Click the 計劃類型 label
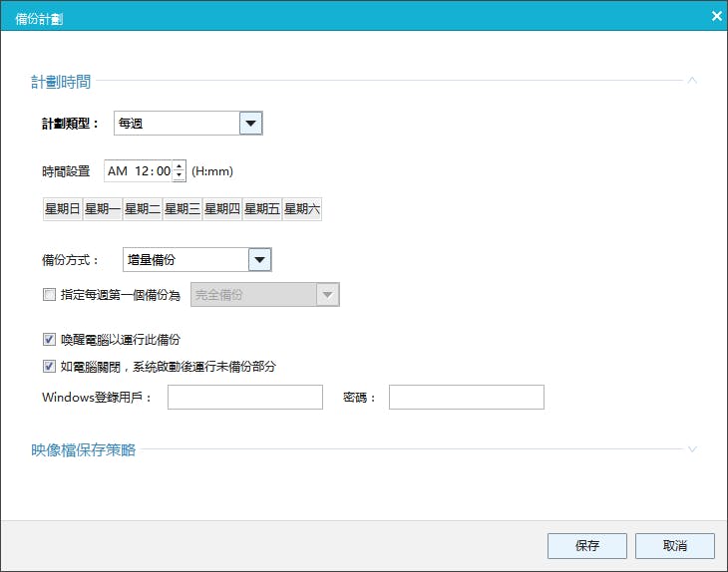Image resolution: width=728 pixels, height=572 pixels. pos(70,124)
